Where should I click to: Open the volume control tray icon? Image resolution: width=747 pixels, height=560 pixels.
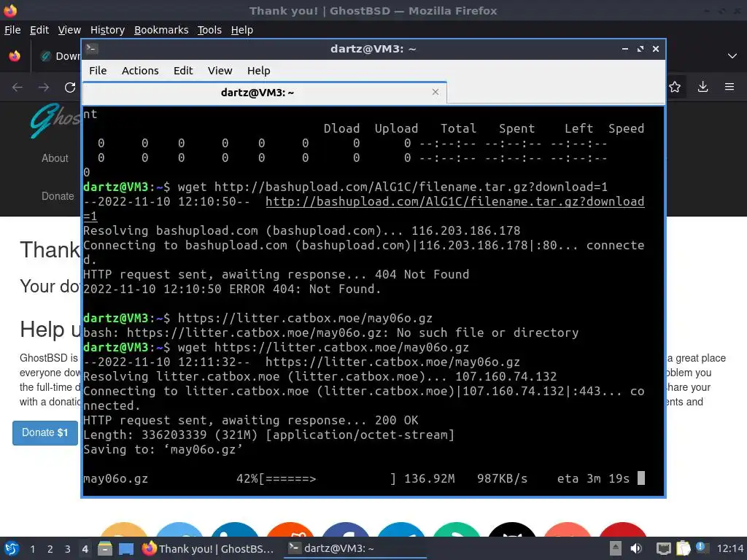tap(636, 548)
